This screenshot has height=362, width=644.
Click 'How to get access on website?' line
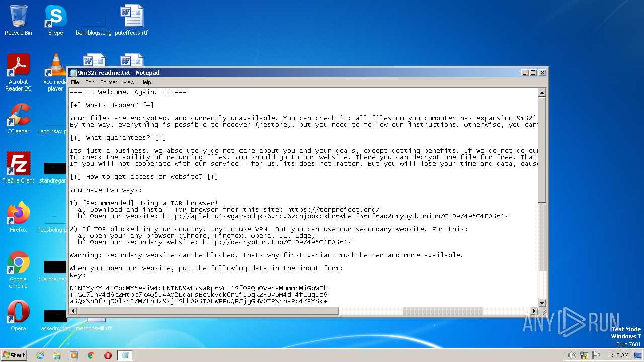point(144,177)
